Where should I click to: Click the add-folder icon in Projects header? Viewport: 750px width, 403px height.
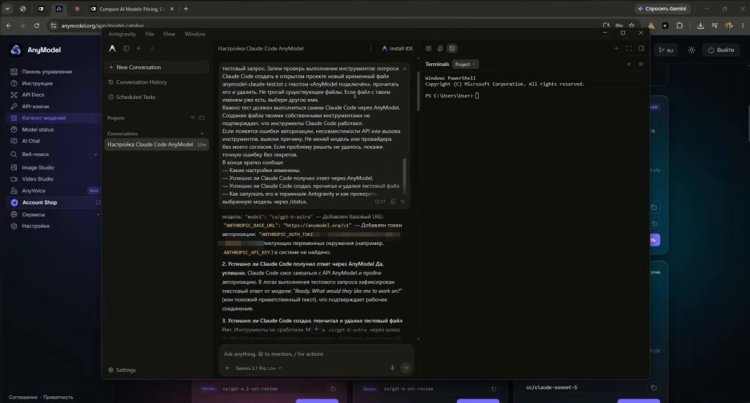(202, 118)
